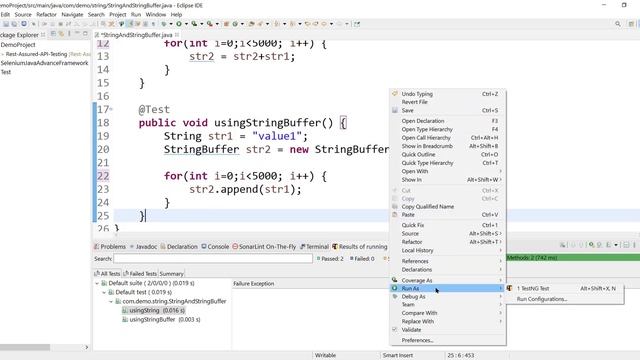Click the Failure Exception column header
Screen dimensions: 640x360
point(253,283)
